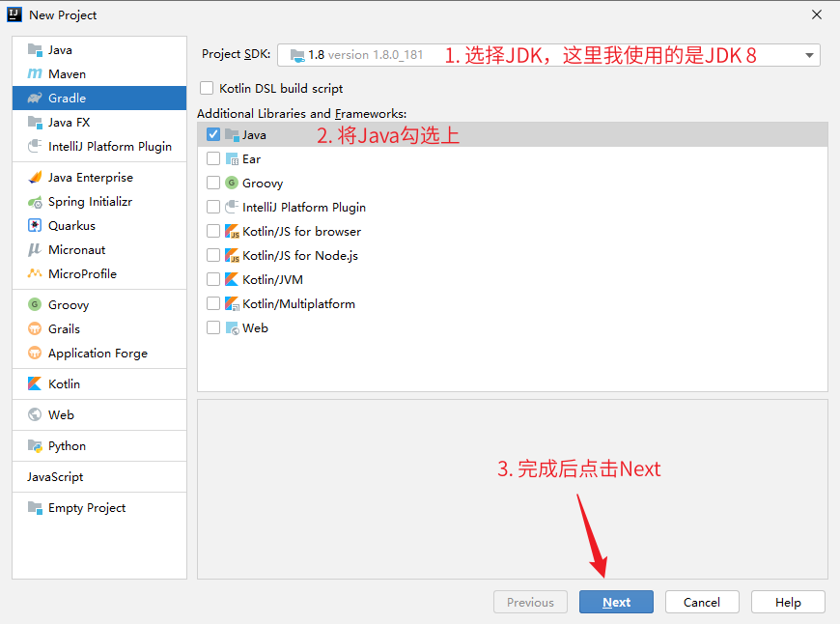The image size is (840, 624).
Task: Choose the Grails icon in sidebar
Action: (35, 329)
